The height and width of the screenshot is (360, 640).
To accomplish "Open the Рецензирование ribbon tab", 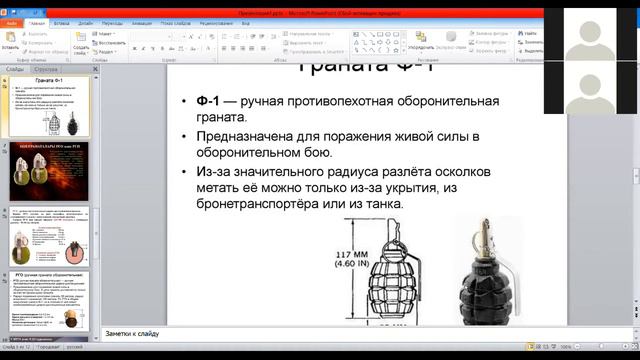I will 216,23.
